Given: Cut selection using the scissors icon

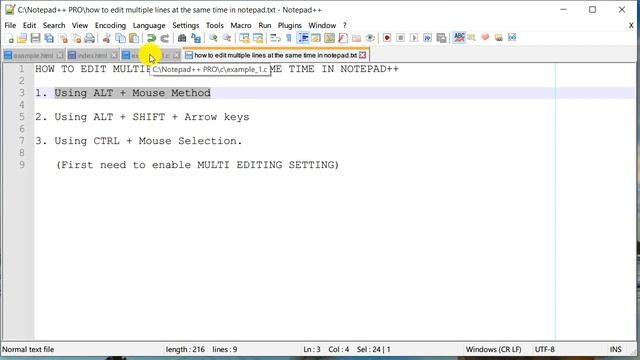Looking at the screenshot, I should tap(107, 38).
